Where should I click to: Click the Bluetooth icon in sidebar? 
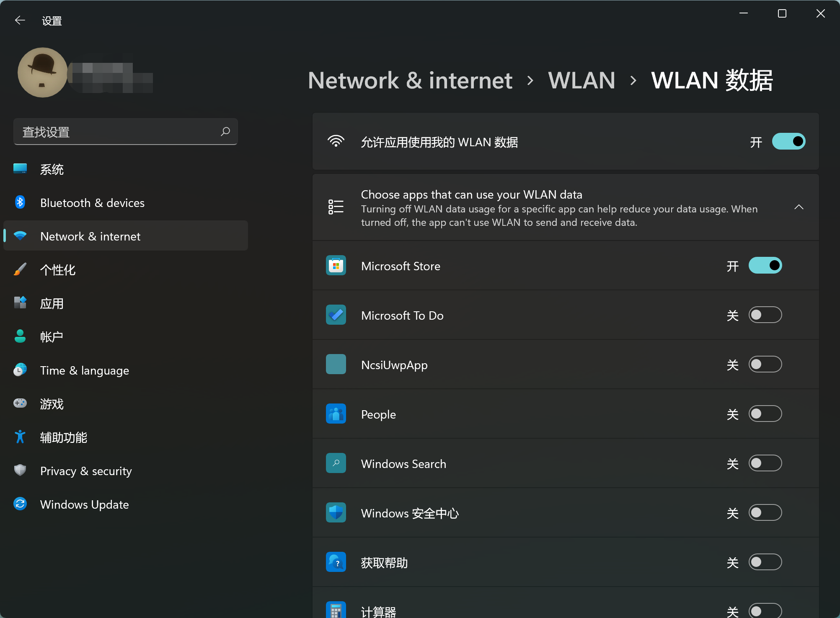20,202
